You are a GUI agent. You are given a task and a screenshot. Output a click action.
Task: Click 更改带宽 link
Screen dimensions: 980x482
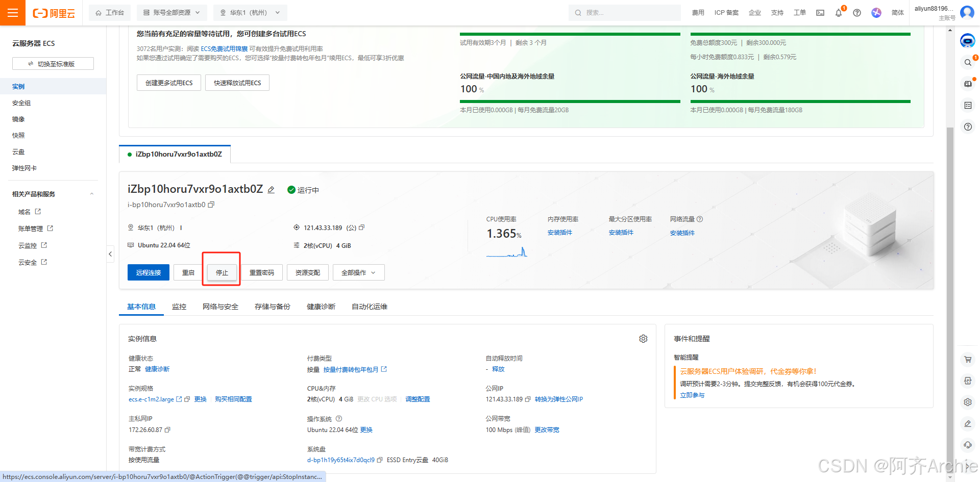point(547,430)
